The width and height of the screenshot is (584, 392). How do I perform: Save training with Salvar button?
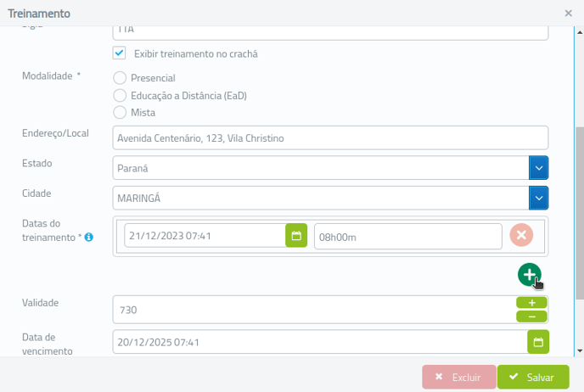[x=533, y=377]
